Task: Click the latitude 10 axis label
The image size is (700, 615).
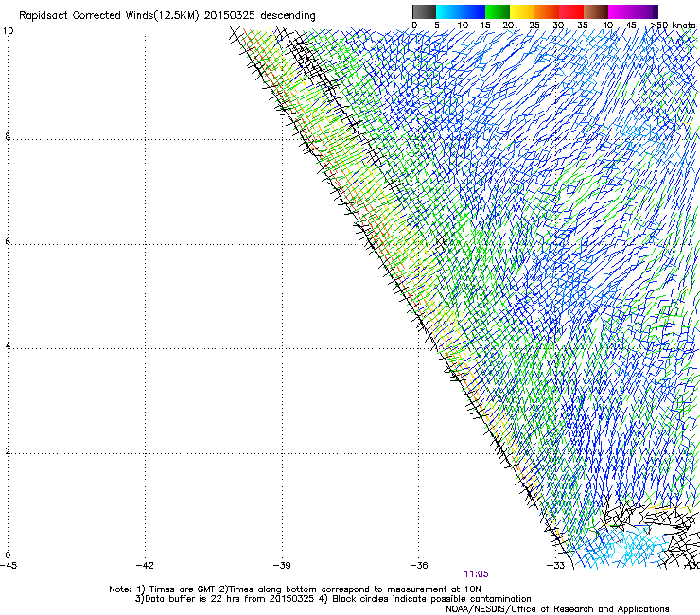Action: pos(8,31)
